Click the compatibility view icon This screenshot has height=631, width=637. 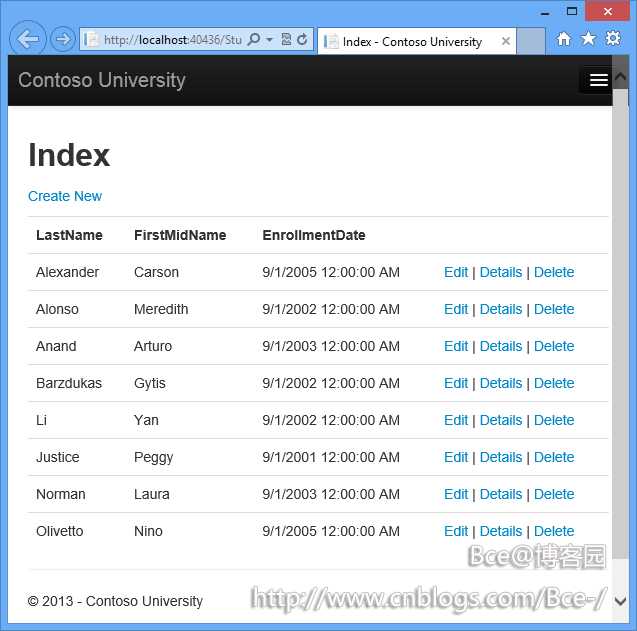pyautogui.click(x=286, y=39)
